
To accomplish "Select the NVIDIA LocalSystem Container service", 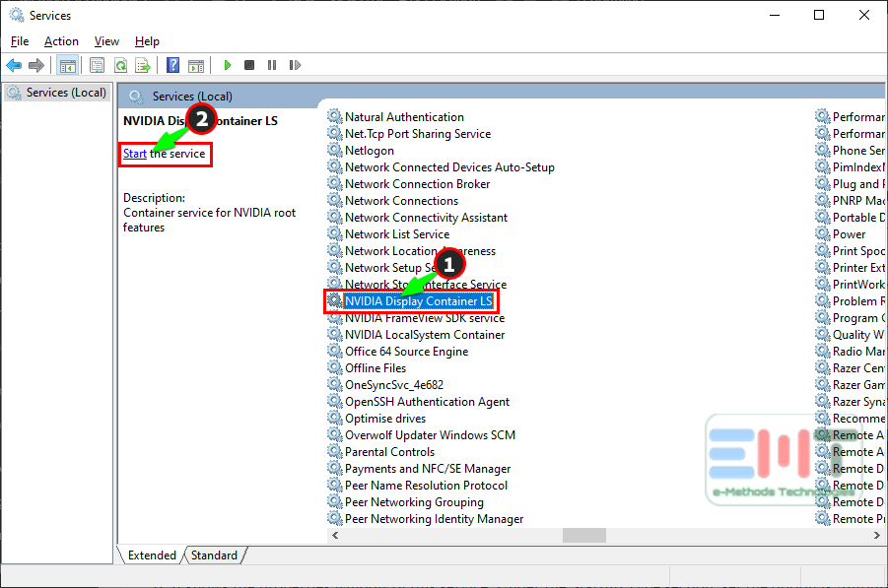I will [x=424, y=335].
